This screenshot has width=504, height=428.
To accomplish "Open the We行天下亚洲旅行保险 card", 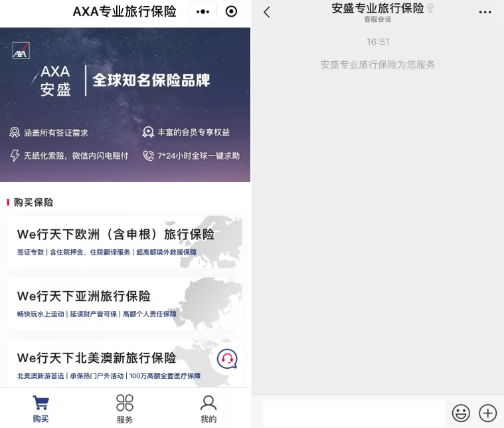I will 125,304.
